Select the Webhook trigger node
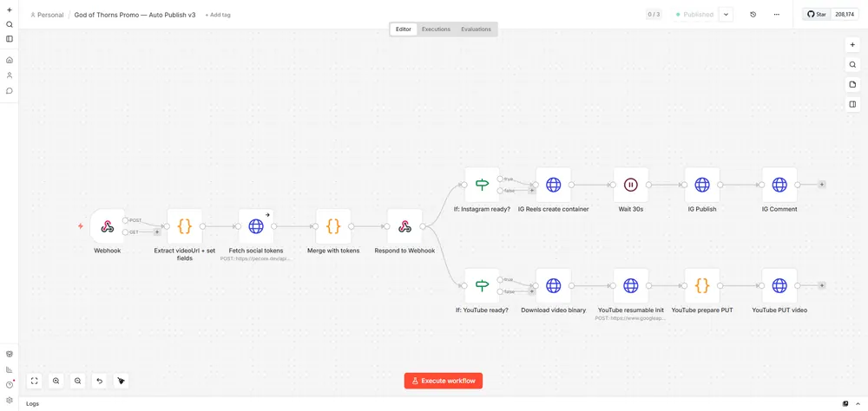 [x=108, y=226]
